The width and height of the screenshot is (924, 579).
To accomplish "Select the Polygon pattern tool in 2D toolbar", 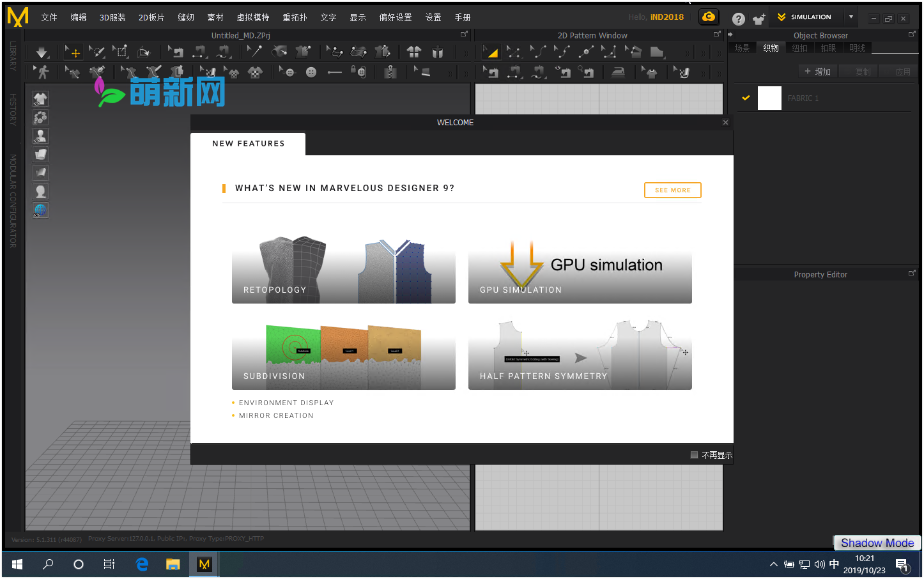I will coord(657,52).
